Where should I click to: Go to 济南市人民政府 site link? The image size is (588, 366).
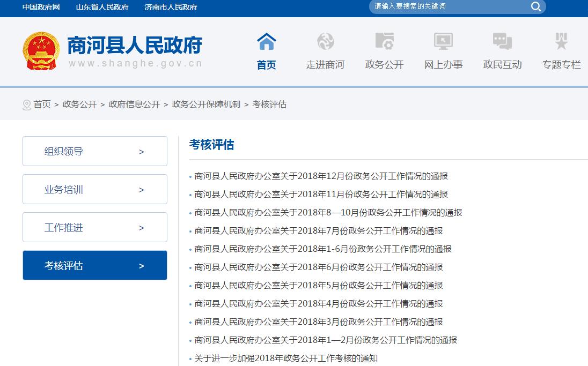pyautogui.click(x=171, y=7)
